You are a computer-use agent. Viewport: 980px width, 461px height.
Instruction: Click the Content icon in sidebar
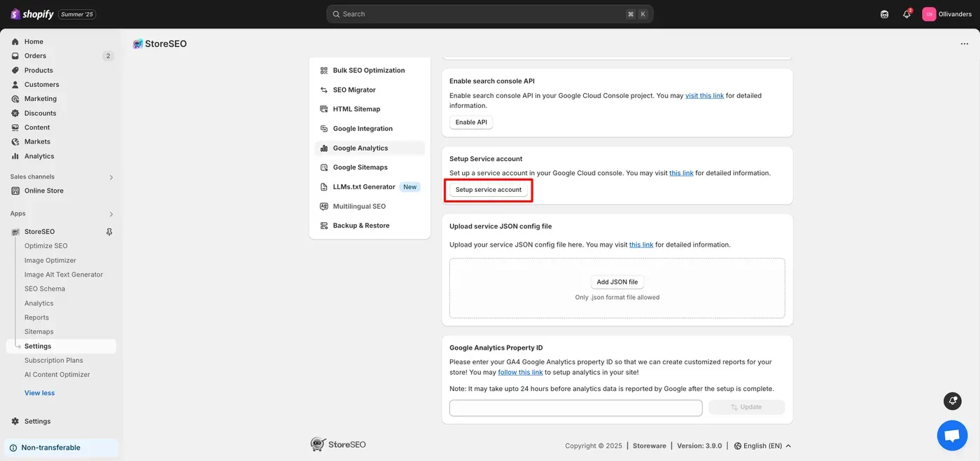pyautogui.click(x=15, y=128)
